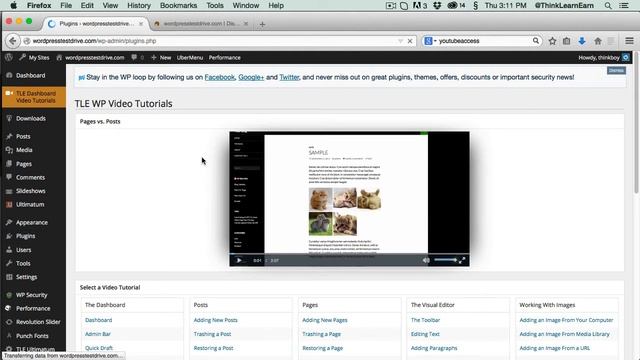640x360 pixels.
Task: Open Performance in the admin bar
Action: pos(224,58)
